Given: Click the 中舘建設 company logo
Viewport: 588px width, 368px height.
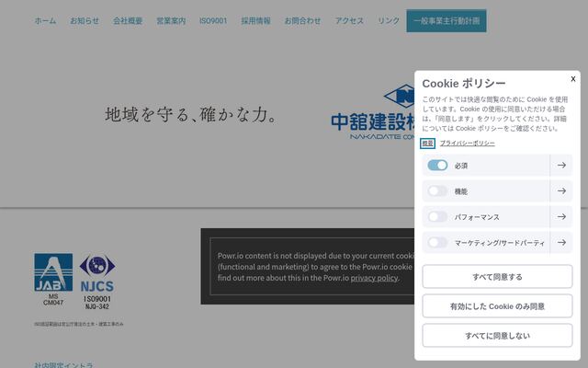Looking at the screenshot, I should 373,112.
